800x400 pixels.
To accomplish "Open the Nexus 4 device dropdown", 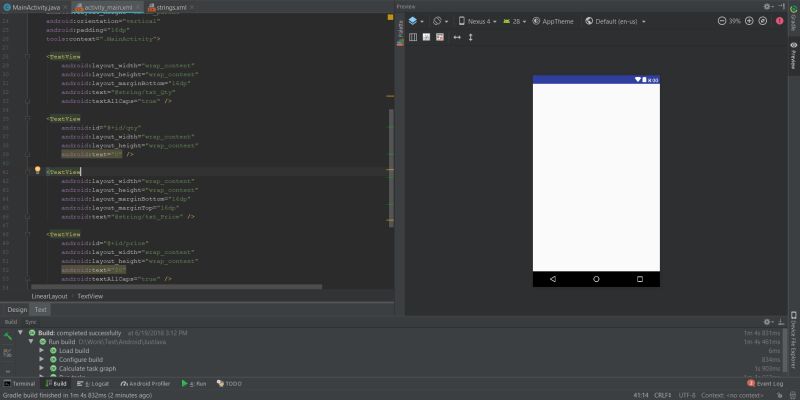I will coord(478,21).
